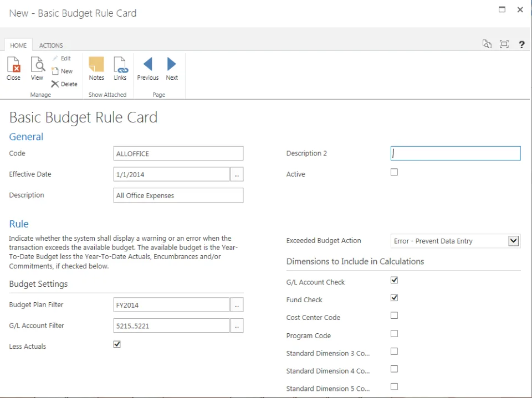Open Exceeded Budget Action dropdown
Viewport: 532px width, 398px height.
point(514,241)
